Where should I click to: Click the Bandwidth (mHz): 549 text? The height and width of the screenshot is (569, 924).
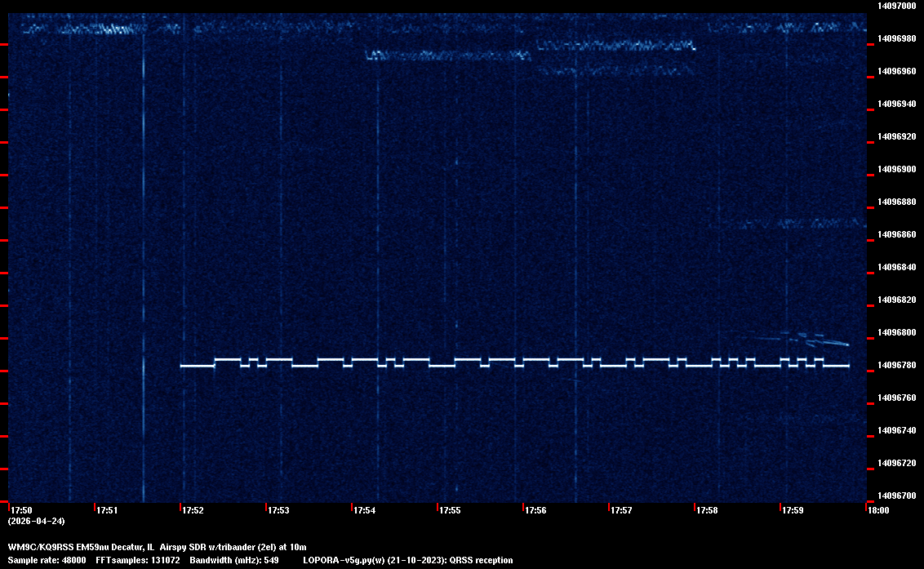(234, 561)
